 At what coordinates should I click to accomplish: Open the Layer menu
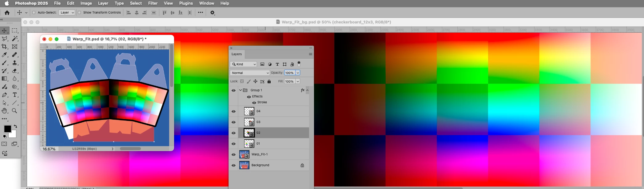[x=103, y=3]
